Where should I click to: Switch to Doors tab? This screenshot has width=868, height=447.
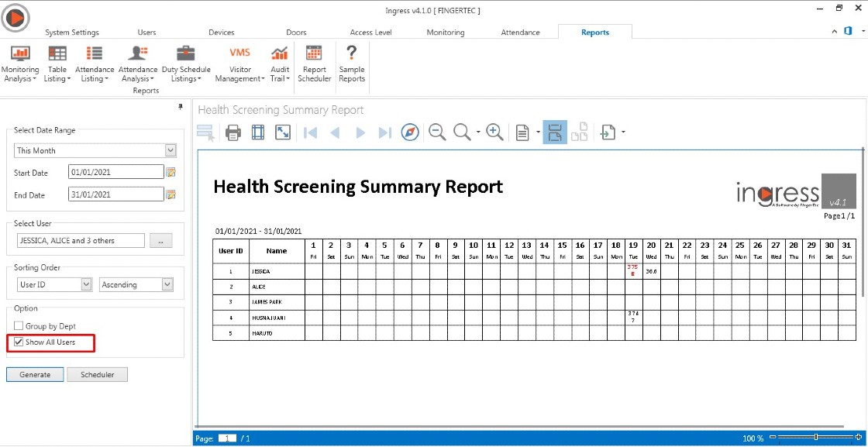[x=296, y=32]
